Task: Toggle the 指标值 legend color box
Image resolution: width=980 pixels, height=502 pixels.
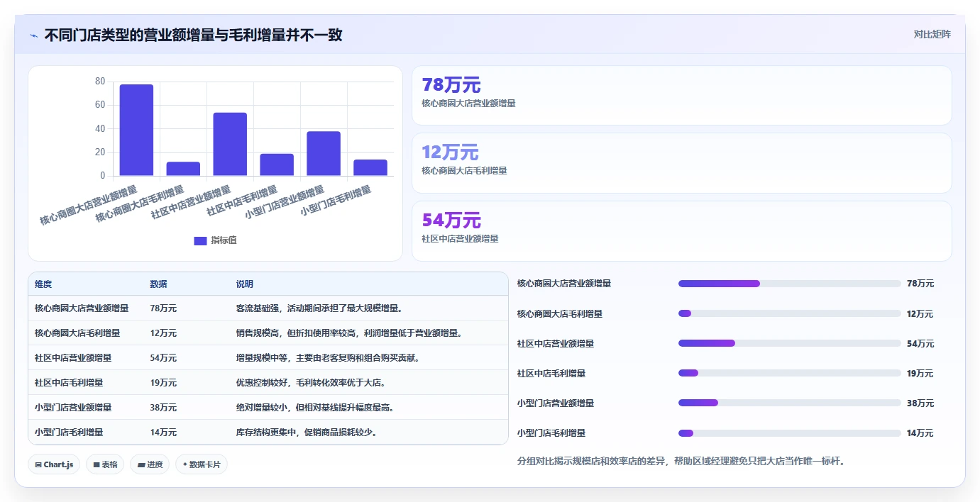Action: [200, 241]
